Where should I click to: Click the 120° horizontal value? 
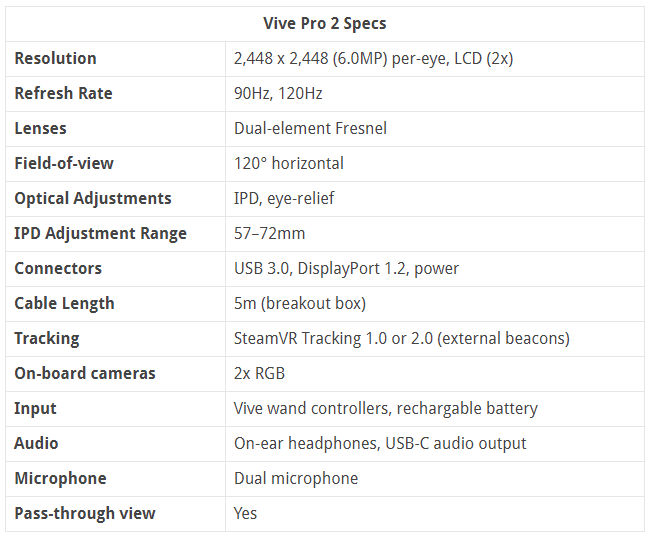point(289,163)
